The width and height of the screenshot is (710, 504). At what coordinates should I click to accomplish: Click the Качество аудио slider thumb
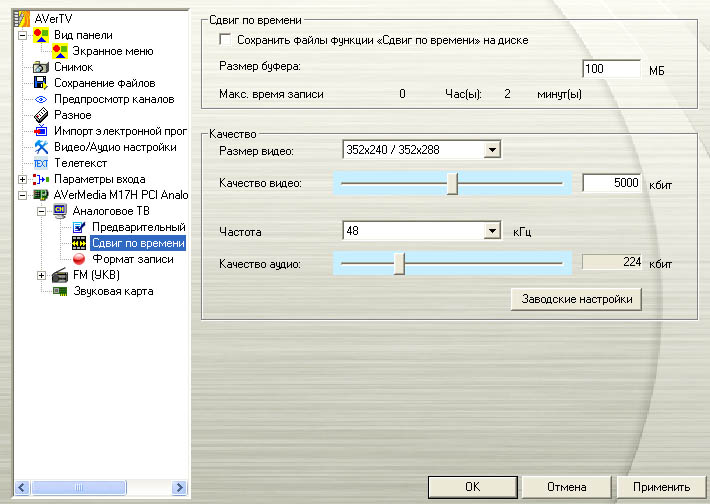(399, 264)
